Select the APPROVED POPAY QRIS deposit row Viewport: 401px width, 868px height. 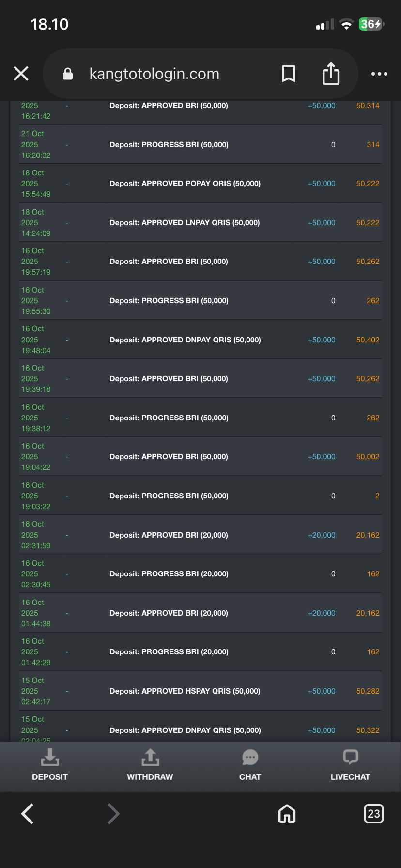[185, 184]
